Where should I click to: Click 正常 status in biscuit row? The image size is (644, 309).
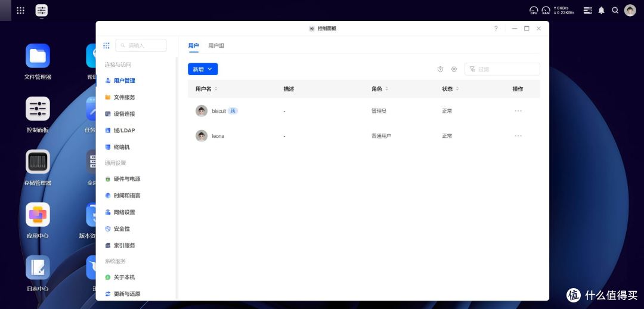(x=447, y=111)
